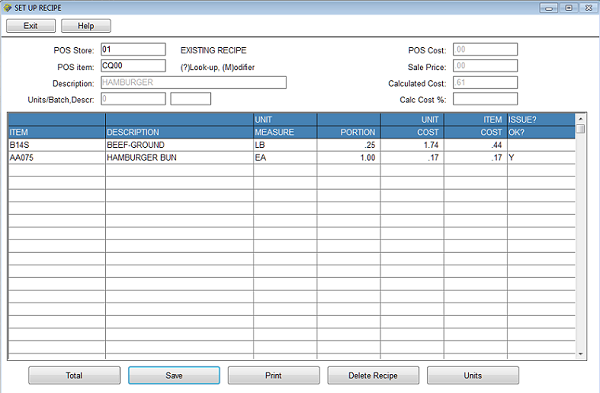Click the POS Store input field
Screen dimensions: 600x393
click(133, 49)
